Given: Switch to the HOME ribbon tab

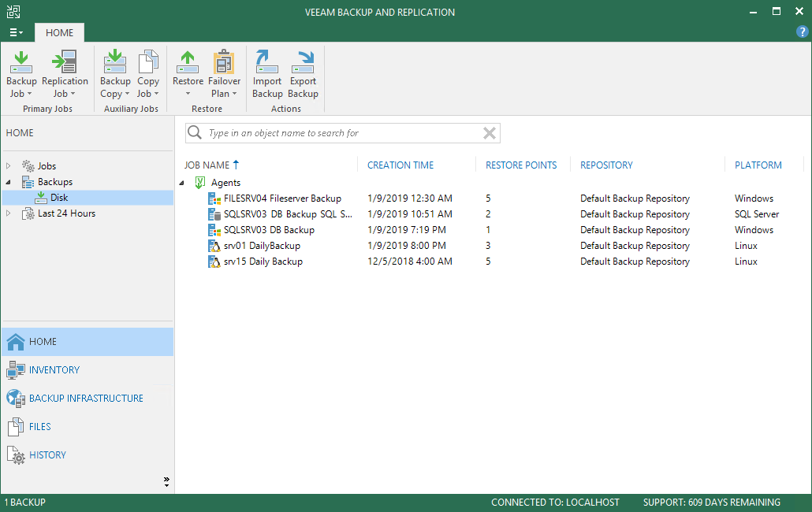Looking at the screenshot, I should tap(60, 32).
